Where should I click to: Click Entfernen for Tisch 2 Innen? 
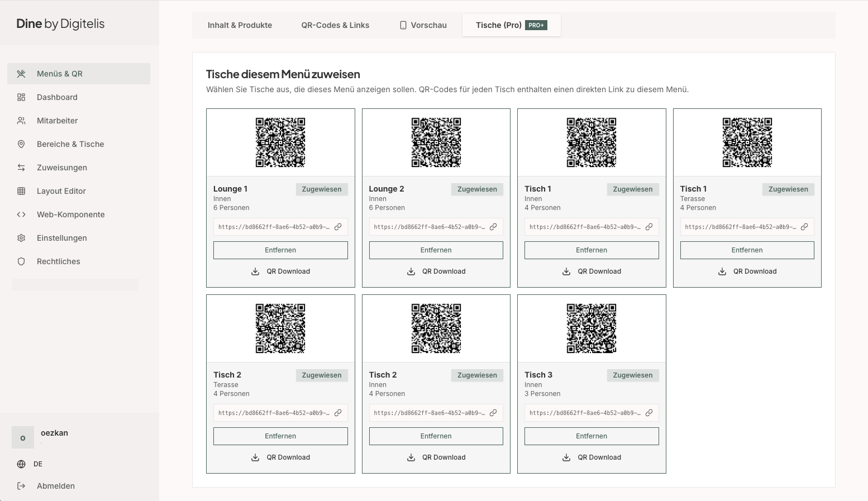pyautogui.click(x=436, y=436)
